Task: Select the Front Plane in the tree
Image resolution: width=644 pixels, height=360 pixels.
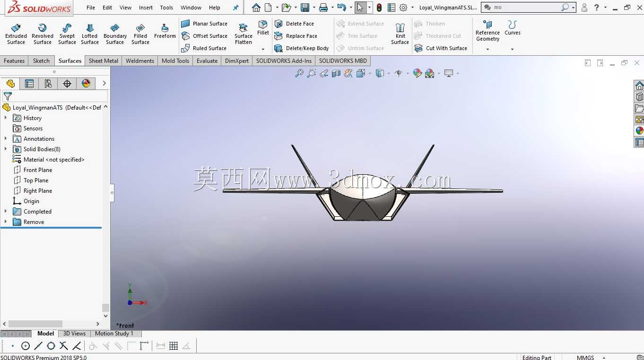Action: pos(32,170)
